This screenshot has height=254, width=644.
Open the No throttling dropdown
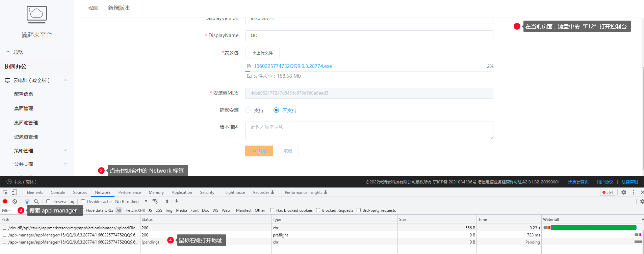click(131, 201)
